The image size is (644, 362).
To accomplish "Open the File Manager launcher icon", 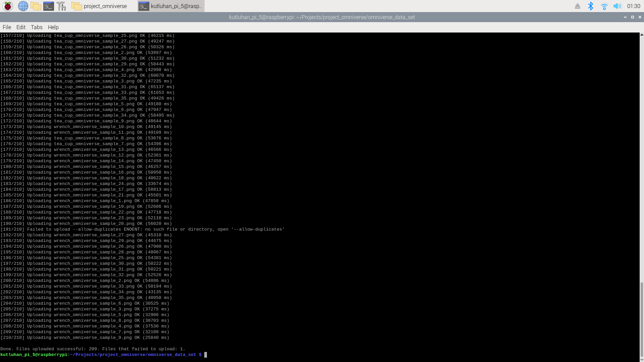I will 36,6.
